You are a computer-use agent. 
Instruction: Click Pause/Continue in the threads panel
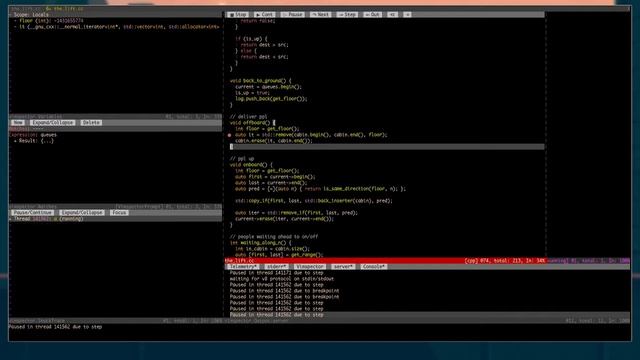tap(32, 213)
